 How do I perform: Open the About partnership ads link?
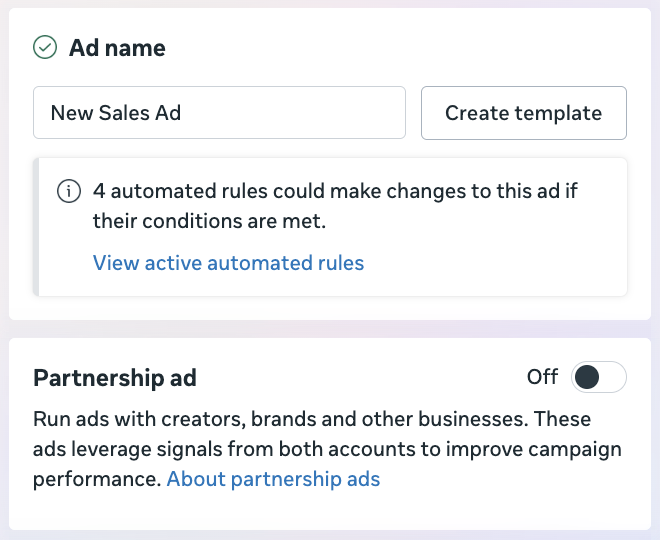(x=273, y=479)
